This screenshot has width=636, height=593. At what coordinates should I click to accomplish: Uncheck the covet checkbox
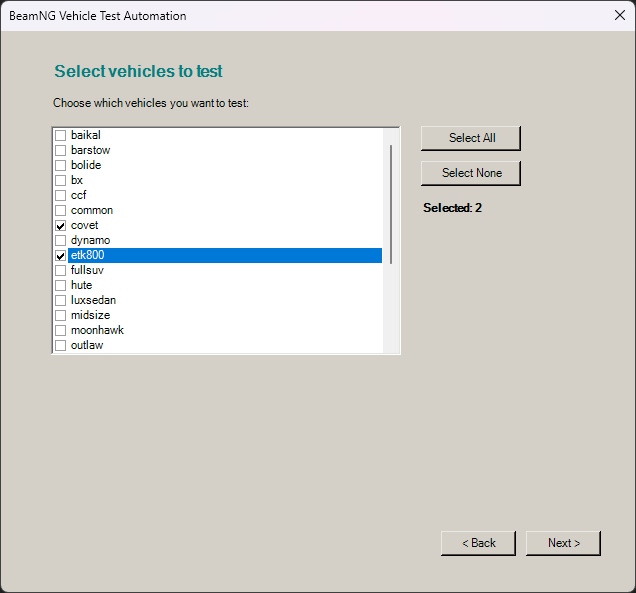(60, 225)
